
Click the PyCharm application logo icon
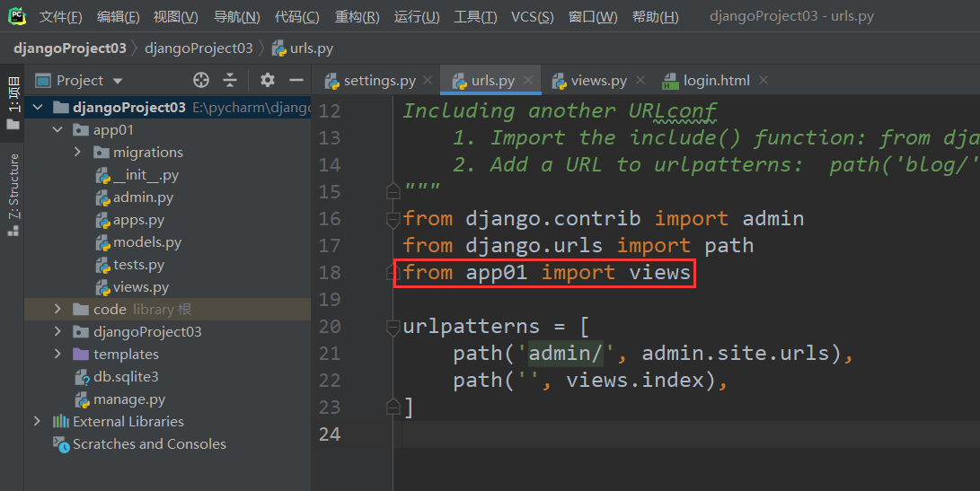pyautogui.click(x=17, y=16)
